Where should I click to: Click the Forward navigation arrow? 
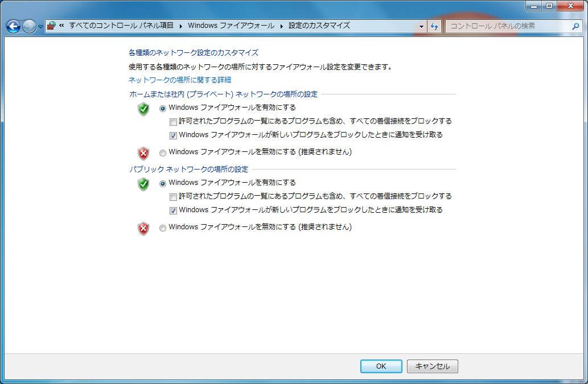pos(29,26)
